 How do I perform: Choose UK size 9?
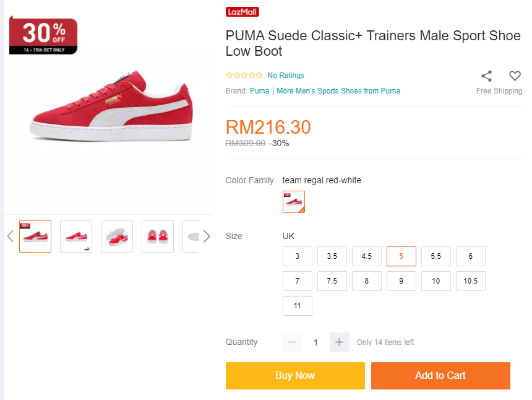click(401, 281)
